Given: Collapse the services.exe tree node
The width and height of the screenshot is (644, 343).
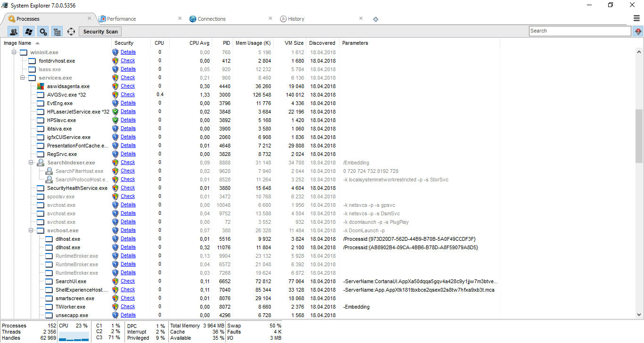Looking at the screenshot, I should [x=22, y=78].
